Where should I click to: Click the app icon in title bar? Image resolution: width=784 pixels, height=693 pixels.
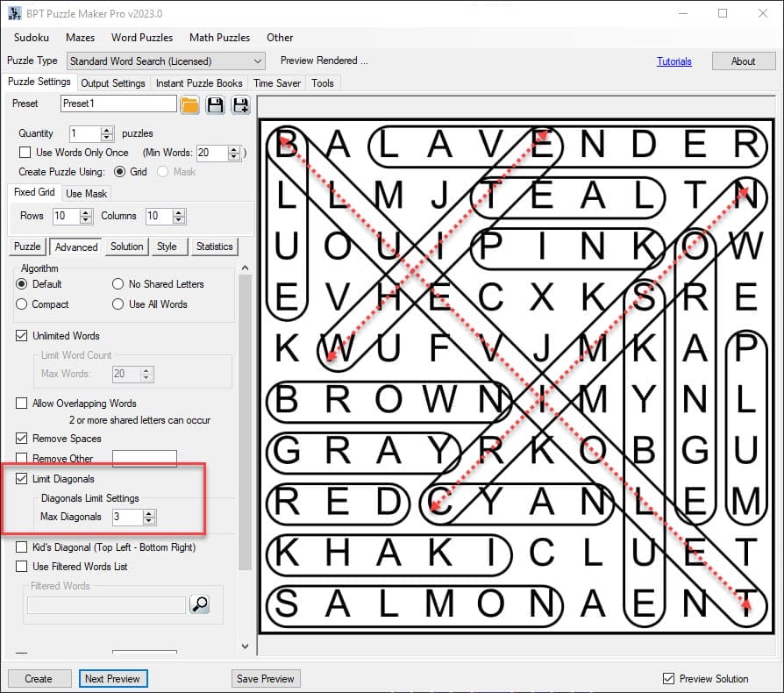pyautogui.click(x=14, y=13)
